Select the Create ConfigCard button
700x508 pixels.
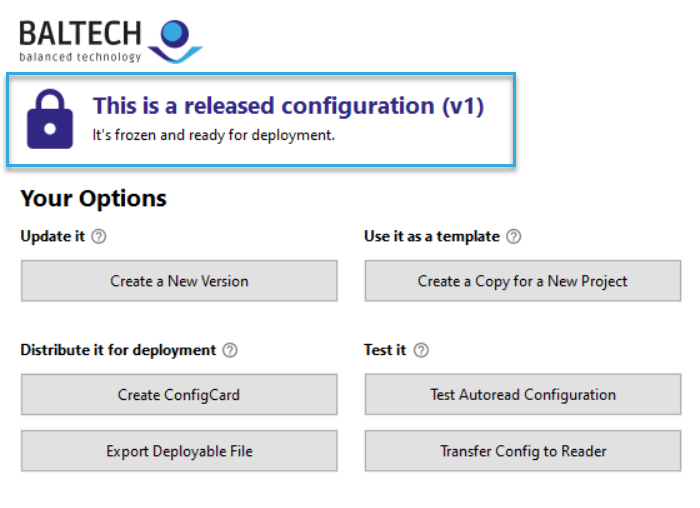179,395
